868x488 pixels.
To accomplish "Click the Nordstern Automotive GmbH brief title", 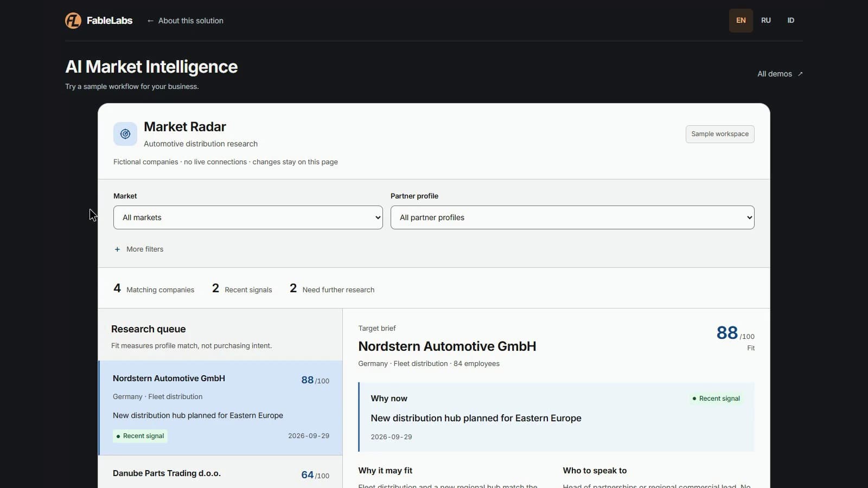I will [447, 346].
